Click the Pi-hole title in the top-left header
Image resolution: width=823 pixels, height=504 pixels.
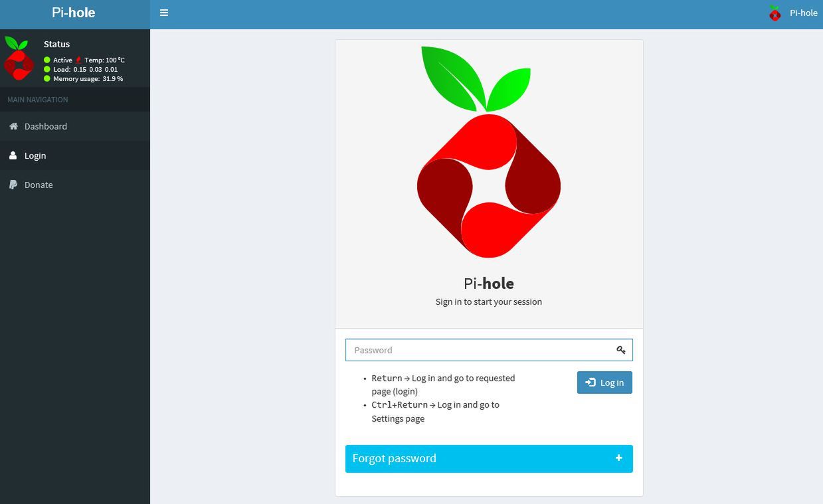coord(74,13)
